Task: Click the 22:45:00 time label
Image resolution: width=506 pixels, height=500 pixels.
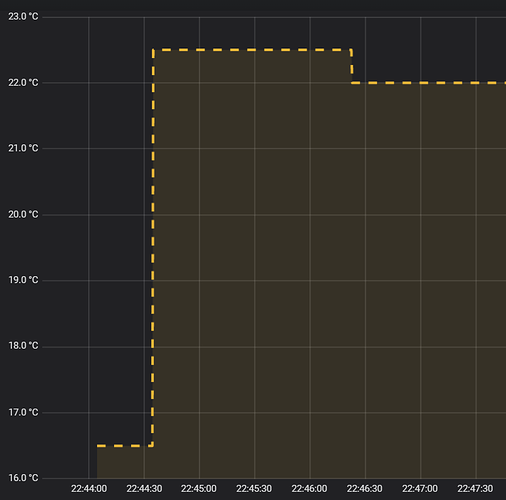Action: point(199,489)
